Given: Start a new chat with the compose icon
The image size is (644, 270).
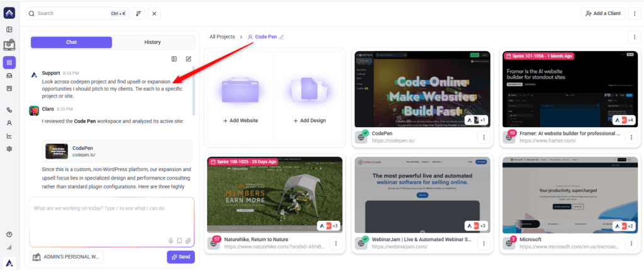Looking at the screenshot, I should coord(189,59).
